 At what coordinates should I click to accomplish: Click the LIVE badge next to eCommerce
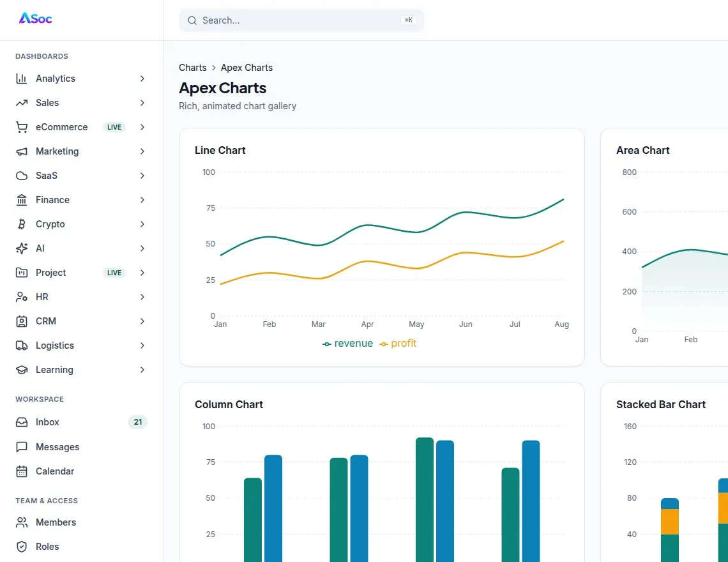click(114, 127)
